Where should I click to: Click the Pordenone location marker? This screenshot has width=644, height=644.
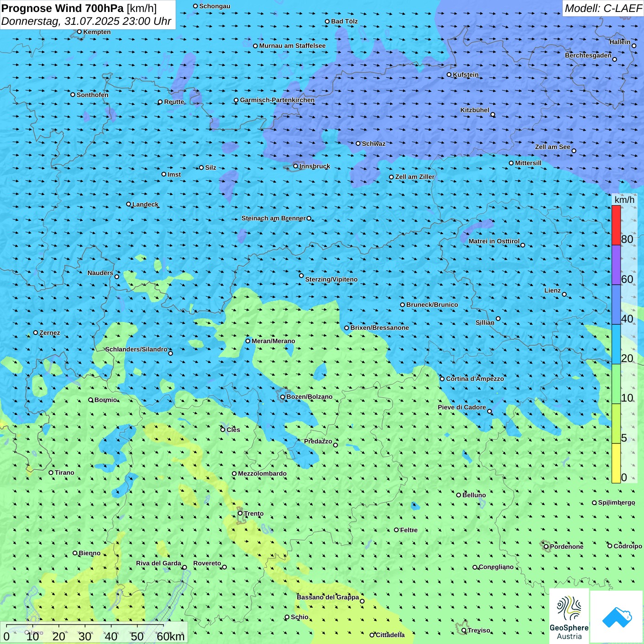(546, 546)
